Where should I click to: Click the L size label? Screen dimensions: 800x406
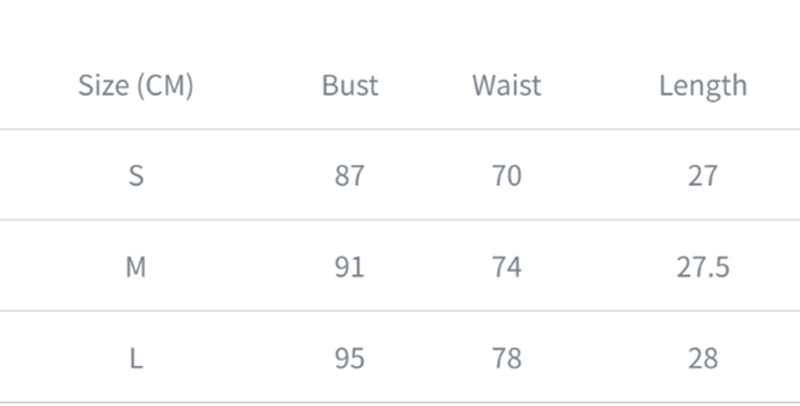pyautogui.click(x=136, y=358)
